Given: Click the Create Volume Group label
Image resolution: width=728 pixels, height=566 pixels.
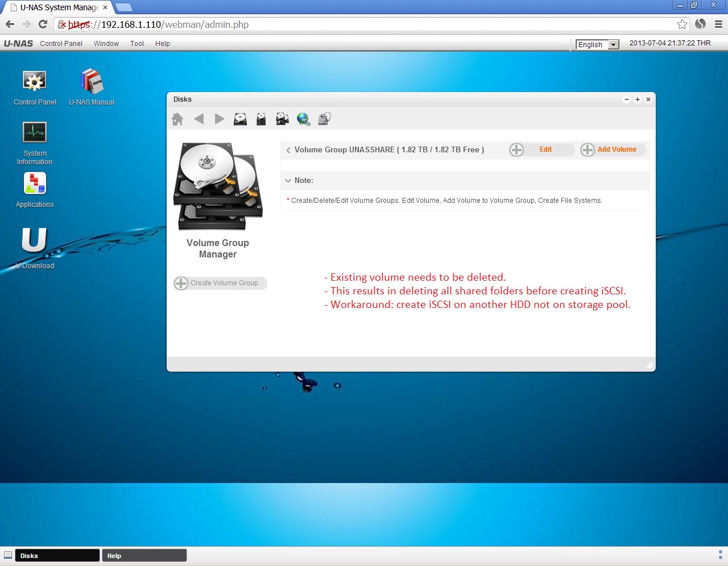Looking at the screenshot, I should coord(224,283).
